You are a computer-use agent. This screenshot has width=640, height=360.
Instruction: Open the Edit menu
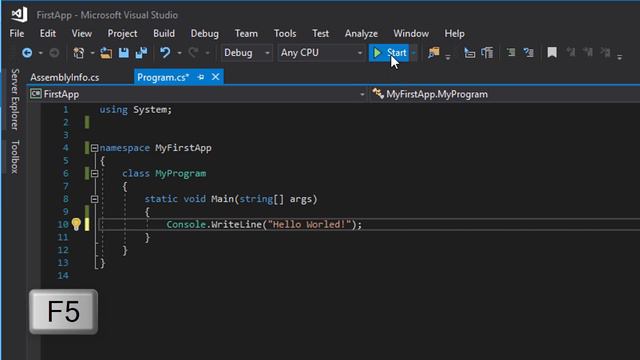tap(48, 33)
